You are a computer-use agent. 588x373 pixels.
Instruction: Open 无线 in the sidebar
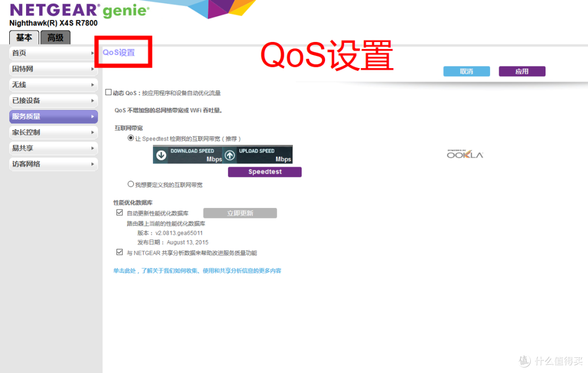(53, 85)
